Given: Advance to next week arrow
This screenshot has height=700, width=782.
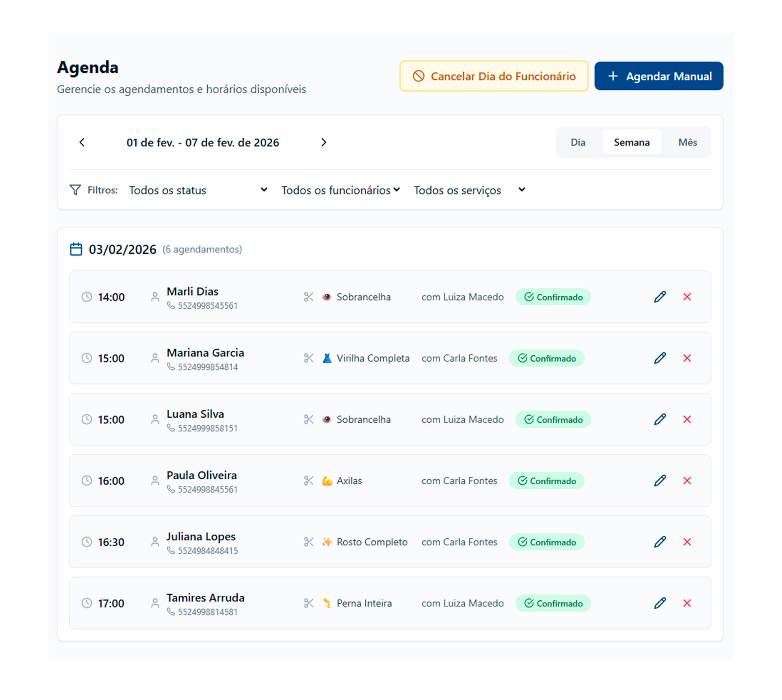Looking at the screenshot, I should tap(324, 142).
